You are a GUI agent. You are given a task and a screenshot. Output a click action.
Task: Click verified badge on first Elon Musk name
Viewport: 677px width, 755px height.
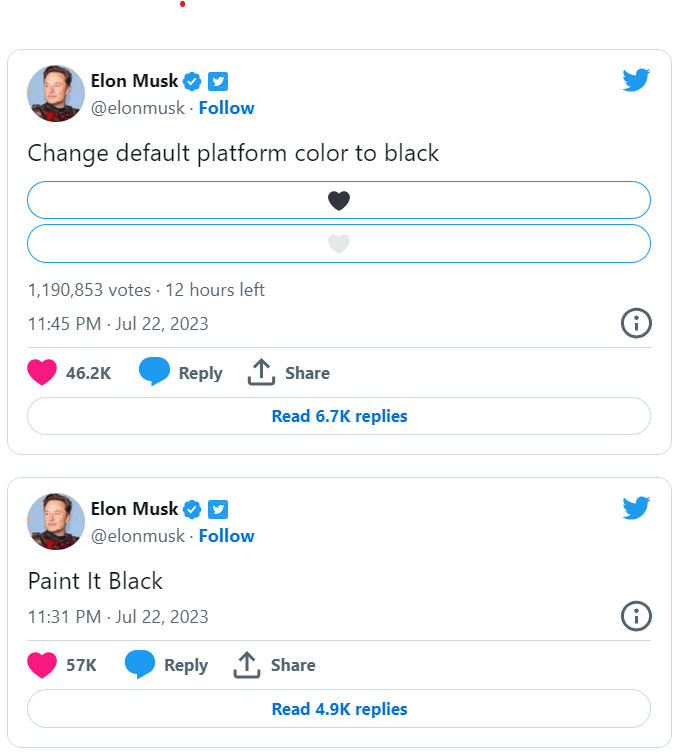coord(192,81)
